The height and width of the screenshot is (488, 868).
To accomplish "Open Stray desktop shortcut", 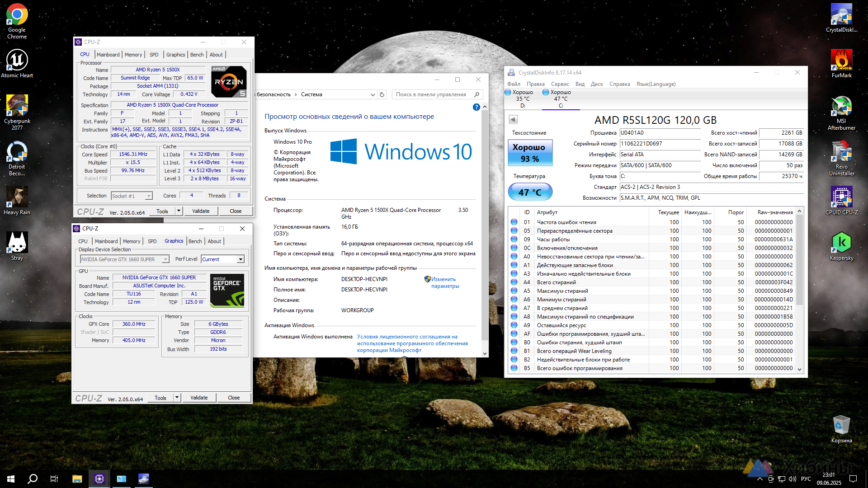I will [17, 246].
